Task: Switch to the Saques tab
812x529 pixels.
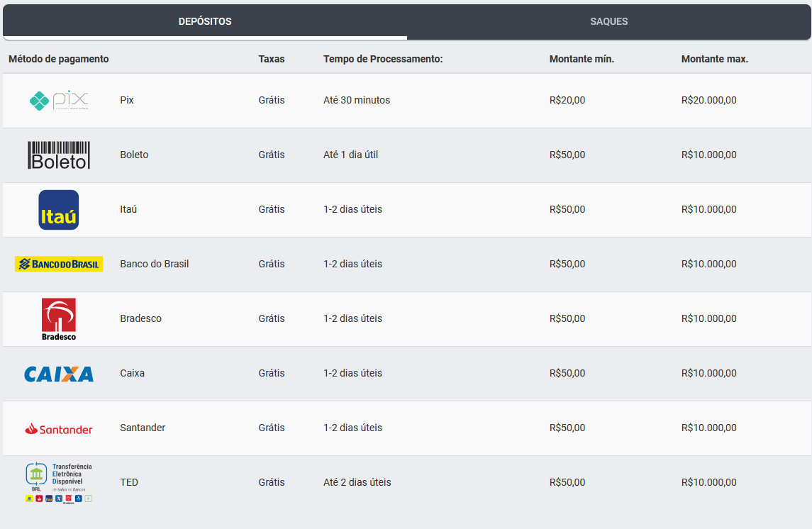Action: click(608, 21)
